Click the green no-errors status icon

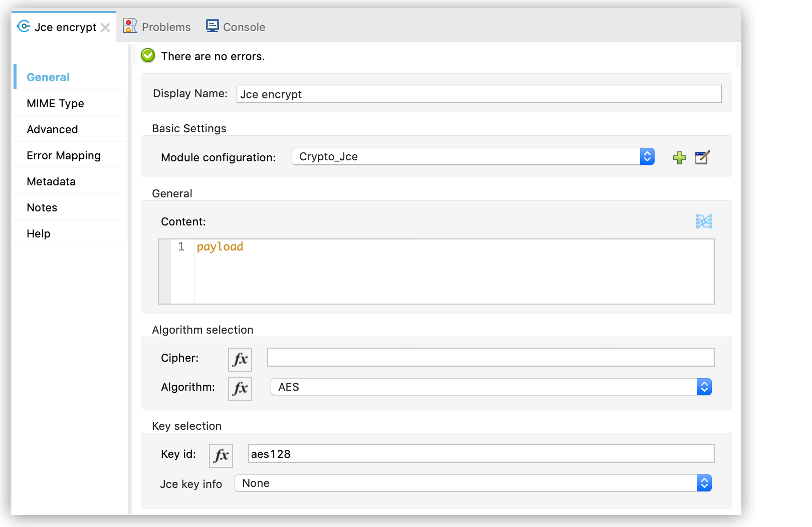pos(147,56)
